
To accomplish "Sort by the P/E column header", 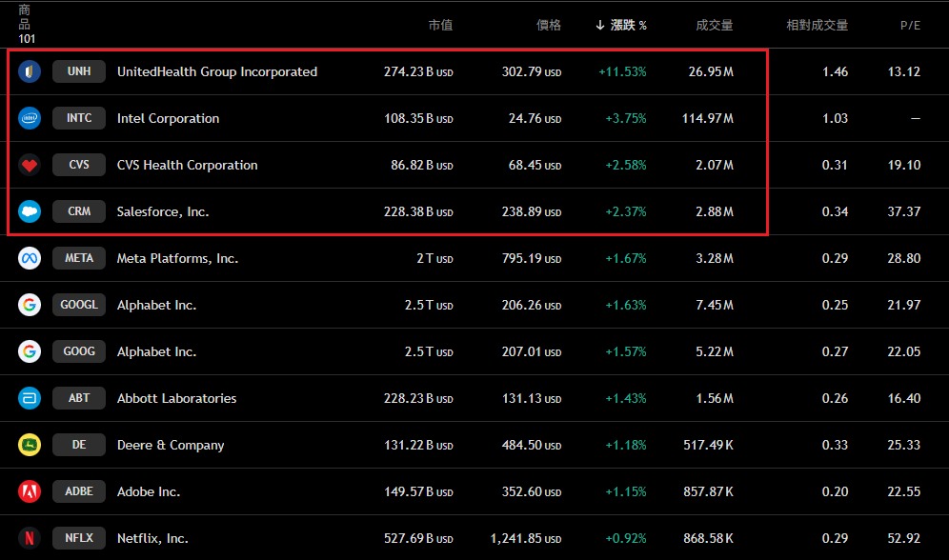I will point(910,26).
